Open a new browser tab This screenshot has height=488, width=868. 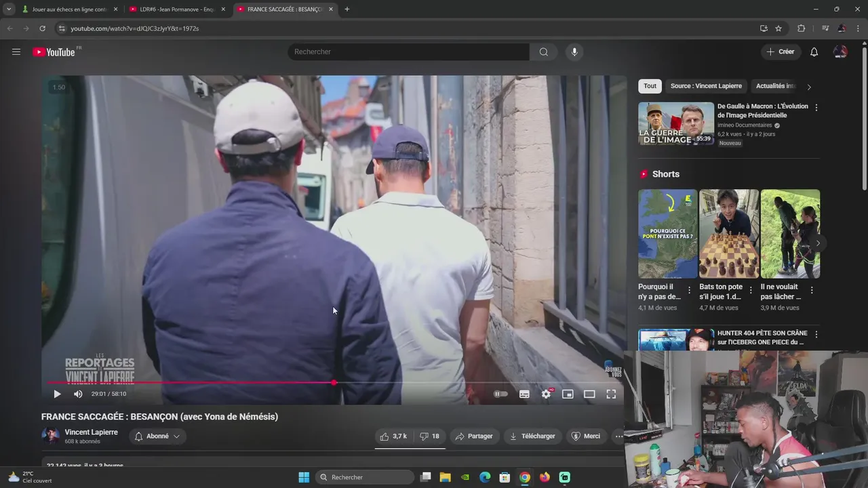[x=347, y=9]
